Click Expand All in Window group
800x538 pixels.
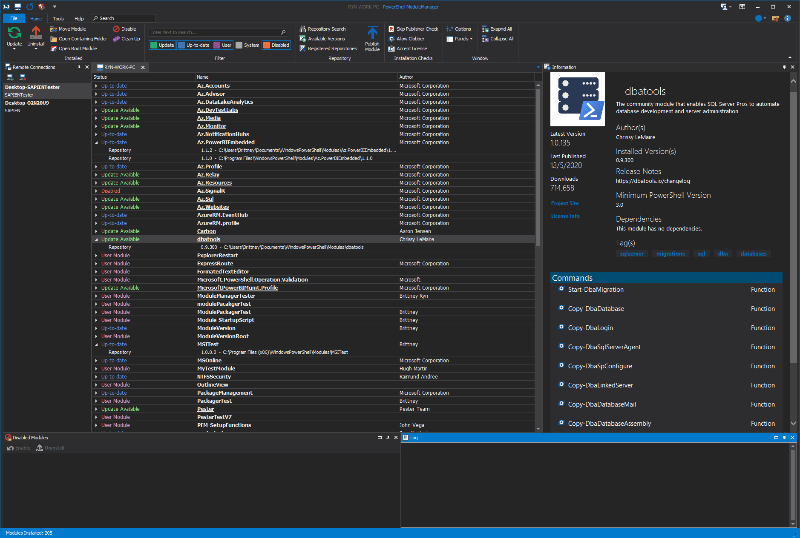pyautogui.click(x=497, y=29)
